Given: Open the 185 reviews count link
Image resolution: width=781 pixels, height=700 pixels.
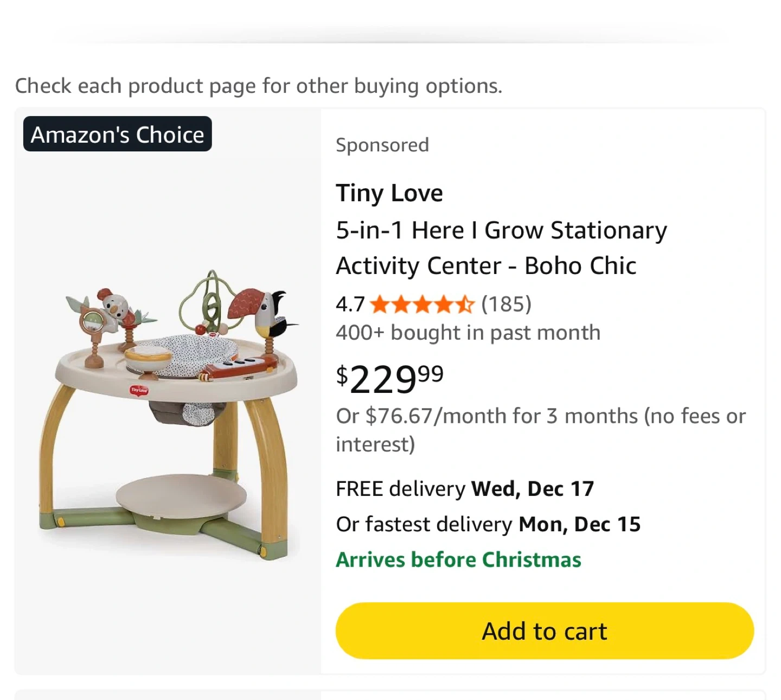Looking at the screenshot, I should click(506, 304).
